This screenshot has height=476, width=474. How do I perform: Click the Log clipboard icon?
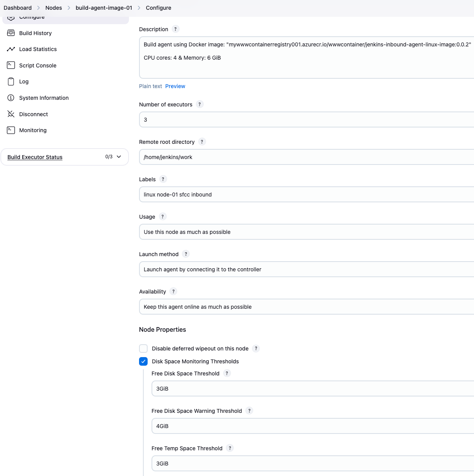tap(11, 81)
